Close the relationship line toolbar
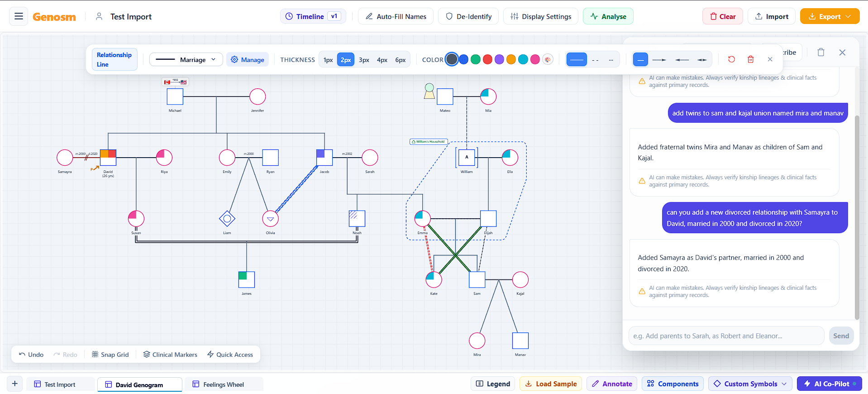This screenshot has height=394, width=868. pyautogui.click(x=770, y=59)
